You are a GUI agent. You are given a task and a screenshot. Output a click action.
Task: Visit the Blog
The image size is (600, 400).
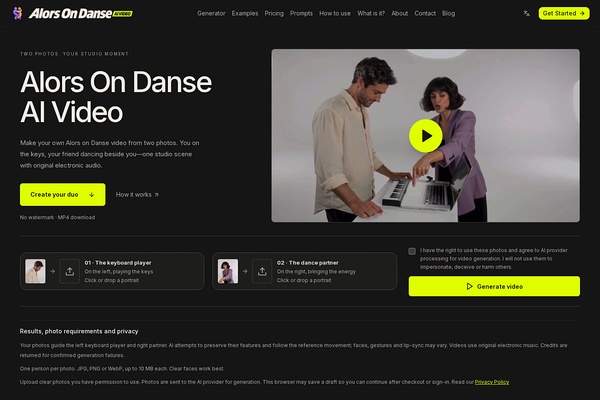(x=448, y=13)
